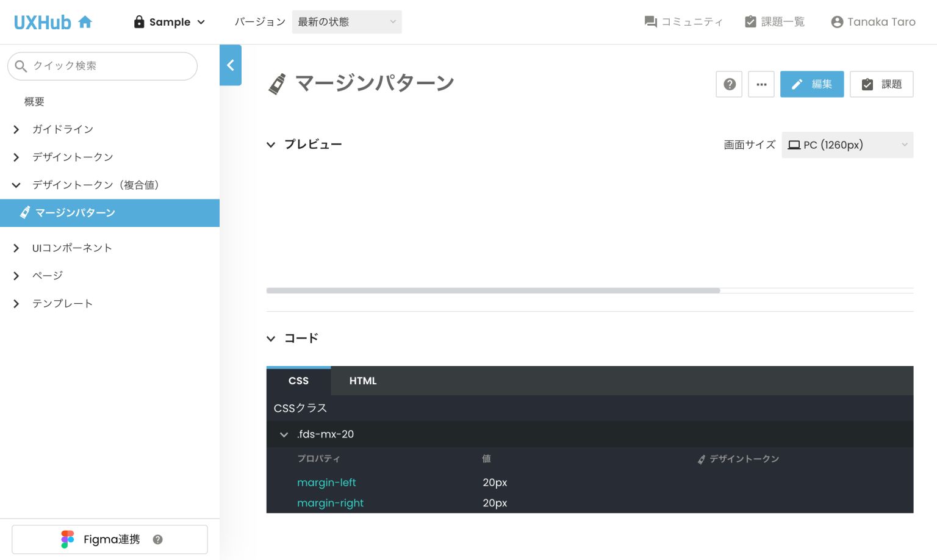This screenshot has height=560, width=937.
Task: Switch to the HTML code tab
Action: click(362, 381)
